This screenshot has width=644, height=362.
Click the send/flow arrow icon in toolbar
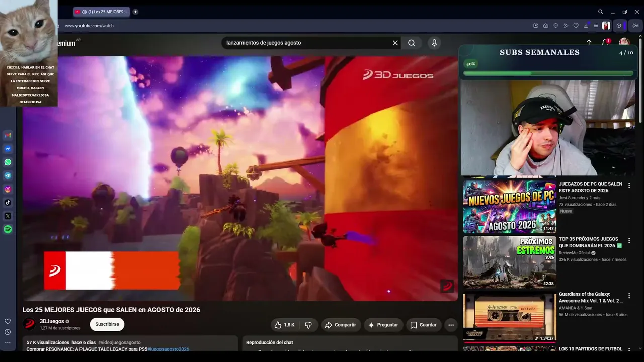566,26
